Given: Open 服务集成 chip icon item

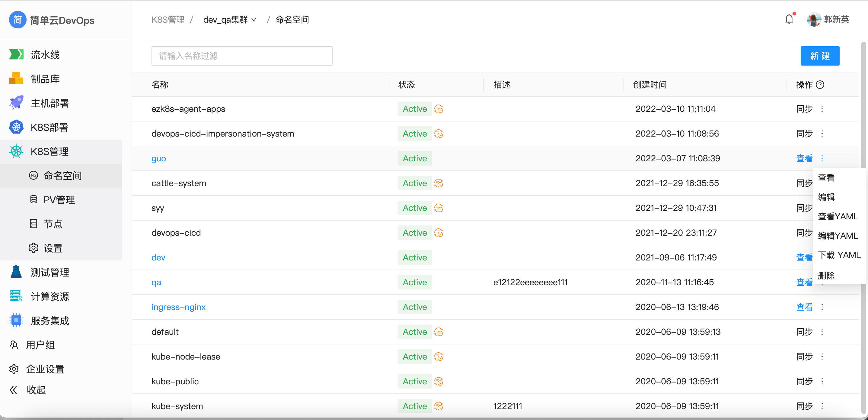Looking at the screenshot, I should (x=16, y=320).
